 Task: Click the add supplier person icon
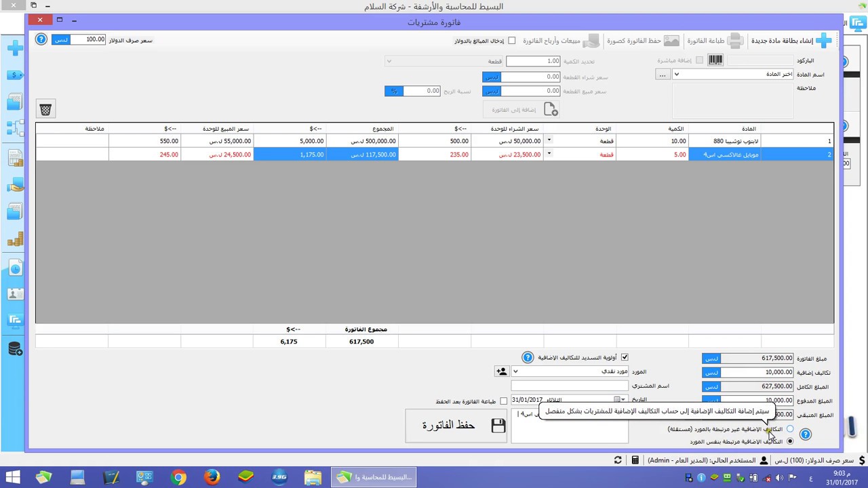[501, 371]
